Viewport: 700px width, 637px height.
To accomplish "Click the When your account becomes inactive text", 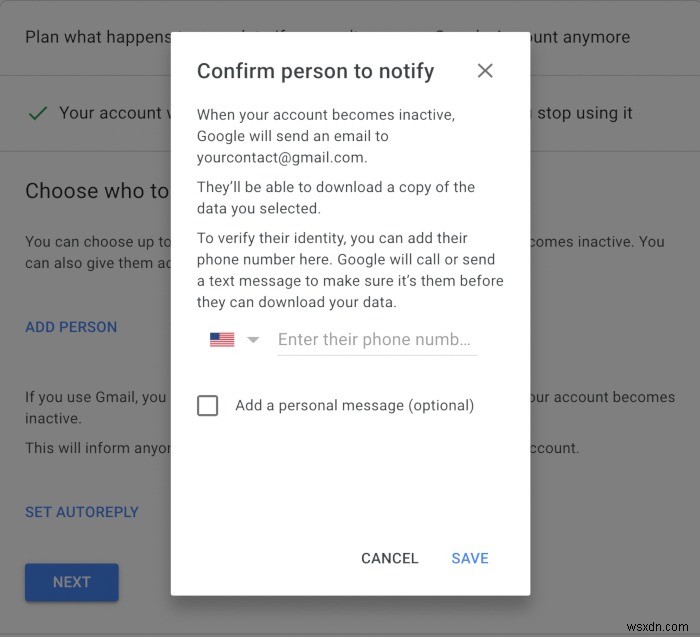I will (x=326, y=115).
